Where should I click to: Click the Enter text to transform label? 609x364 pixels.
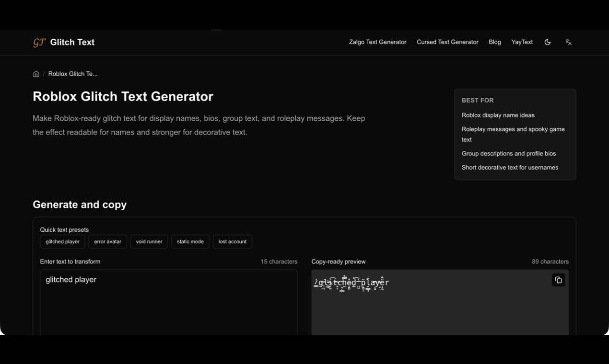point(70,262)
